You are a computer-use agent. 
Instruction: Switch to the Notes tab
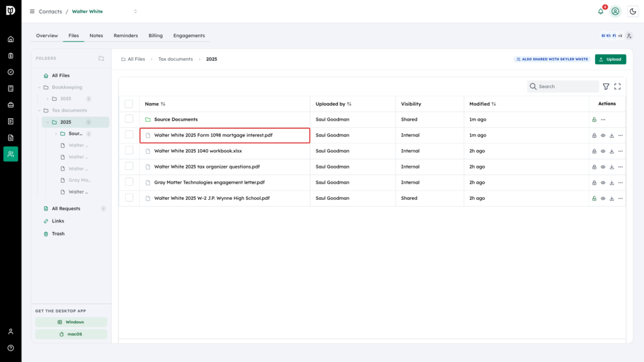click(x=96, y=36)
